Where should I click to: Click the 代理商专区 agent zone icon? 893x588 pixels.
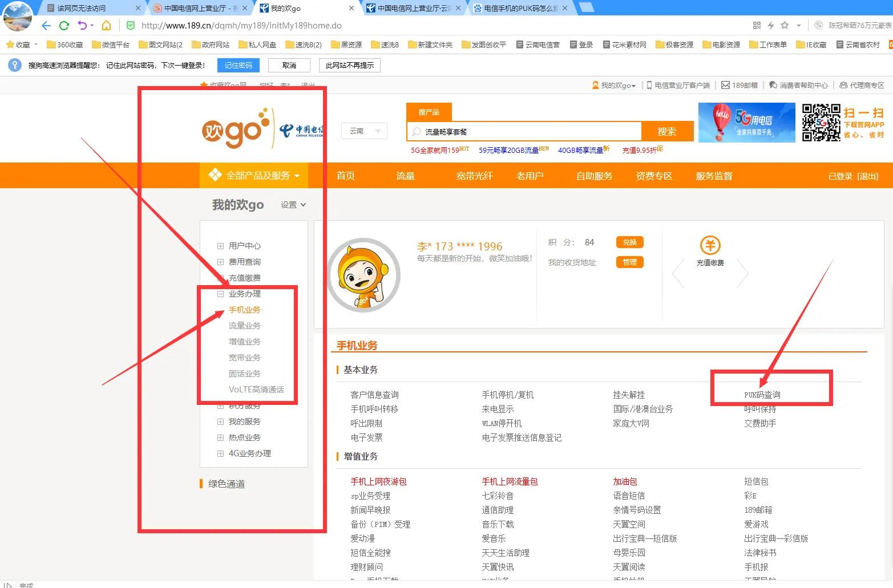844,85
